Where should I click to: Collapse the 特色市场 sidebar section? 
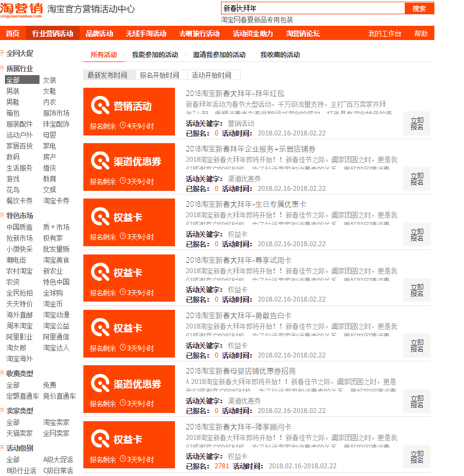[x=2, y=215]
